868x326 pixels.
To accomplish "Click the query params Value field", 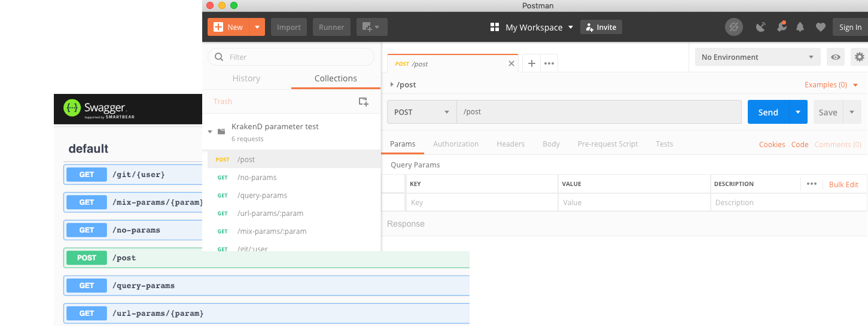I will click(634, 203).
